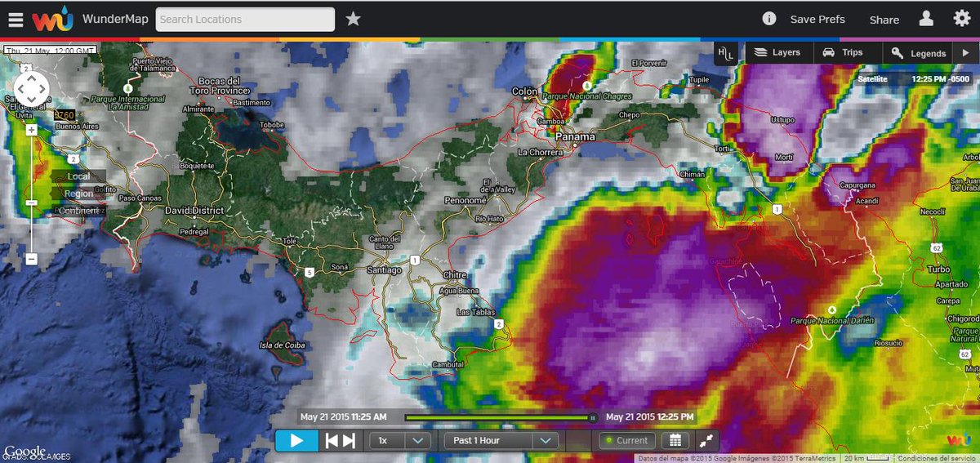Click Save Prefs

coord(817,19)
